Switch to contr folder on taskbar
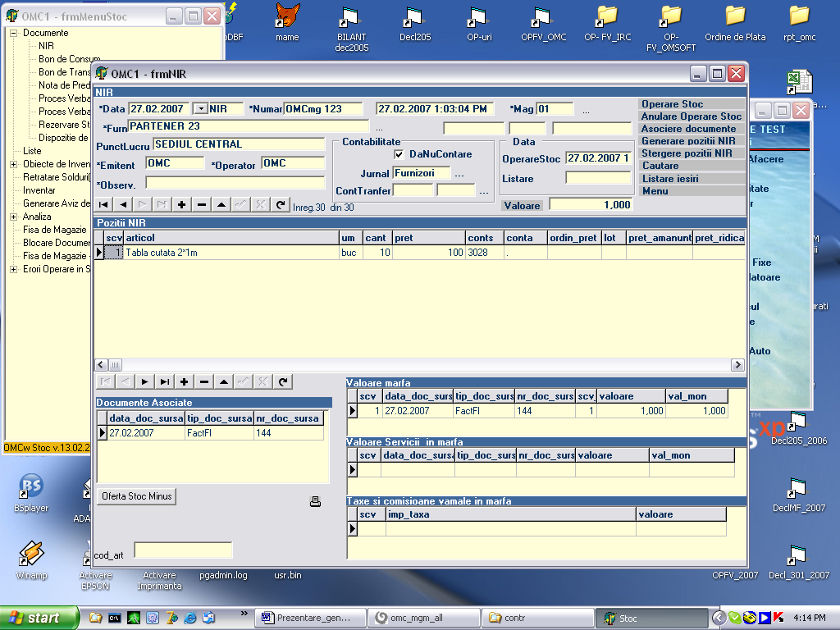The image size is (840, 630). [538, 618]
